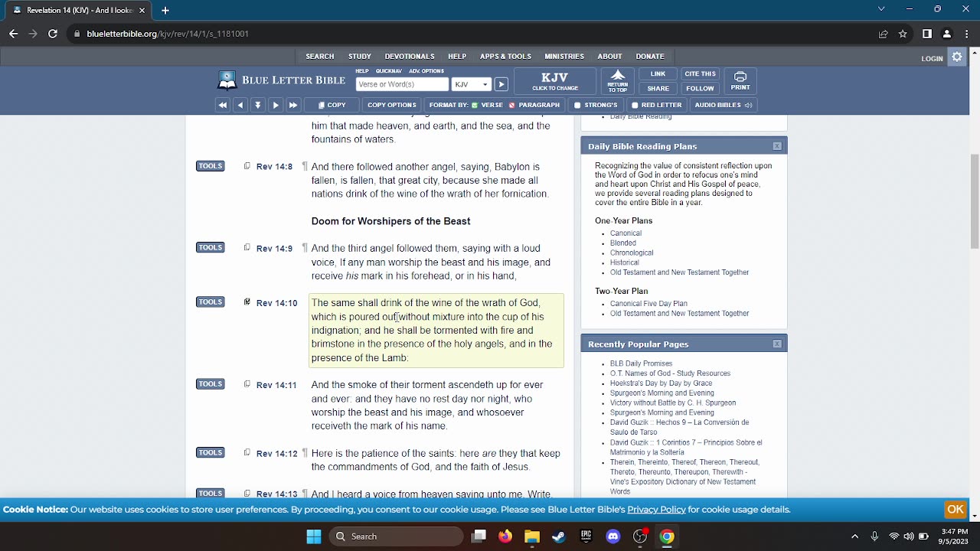Open the Study menu
Viewport: 980px width, 551px height.
[x=360, y=57]
